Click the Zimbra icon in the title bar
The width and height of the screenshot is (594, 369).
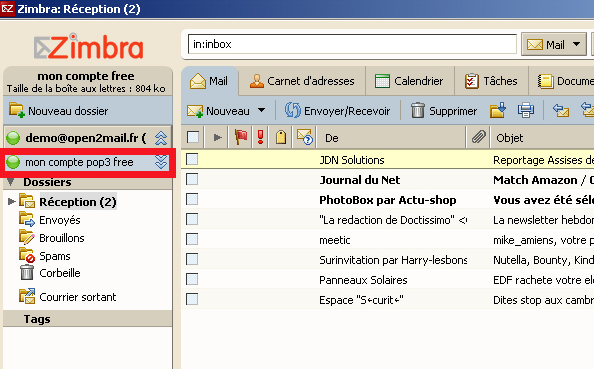(7, 8)
